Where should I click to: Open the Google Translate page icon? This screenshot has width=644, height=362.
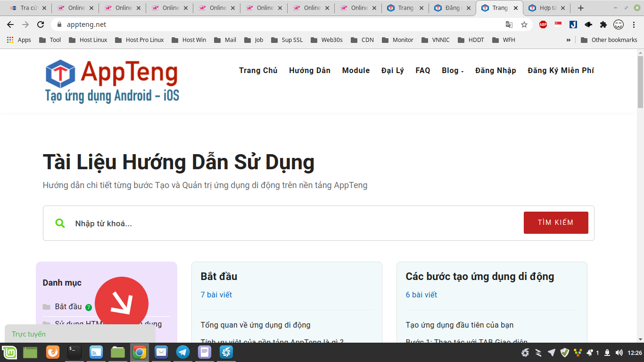[509, 25]
